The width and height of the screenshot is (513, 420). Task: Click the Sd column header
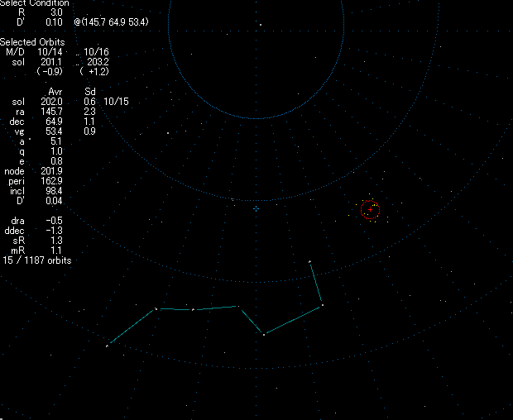(x=90, y=91)
